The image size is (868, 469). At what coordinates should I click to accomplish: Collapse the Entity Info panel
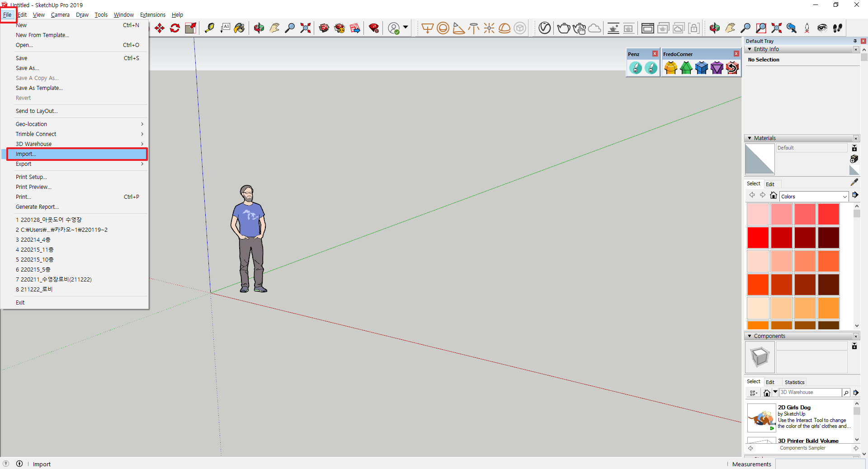[x=750, y=49]
